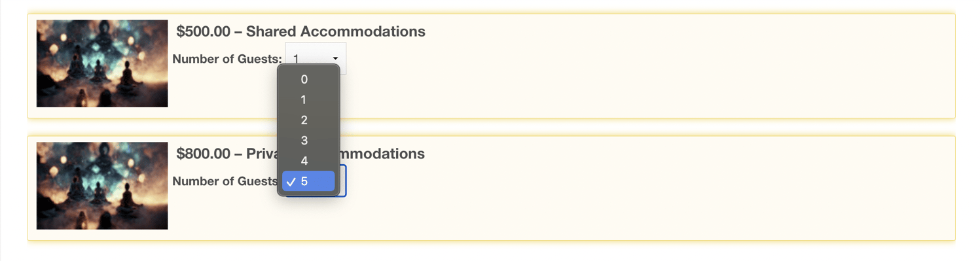980x261 pixels.
Task: Click the checkmark beside option 5
Action: pos(291,182)
